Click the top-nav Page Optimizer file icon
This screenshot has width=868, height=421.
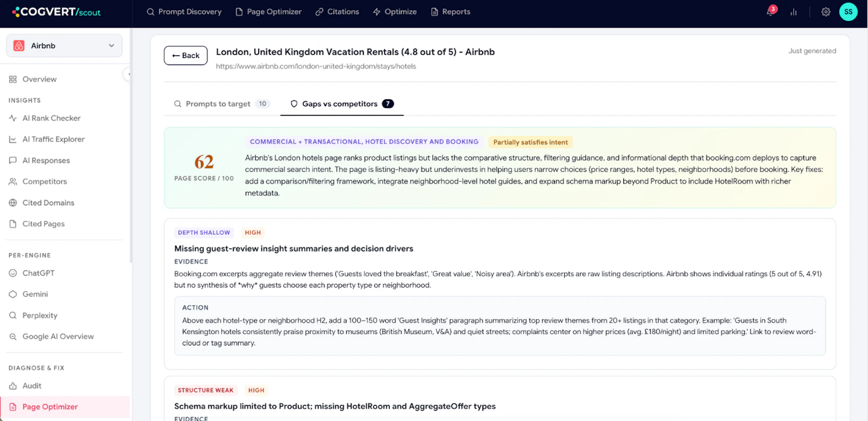[239, 12]
